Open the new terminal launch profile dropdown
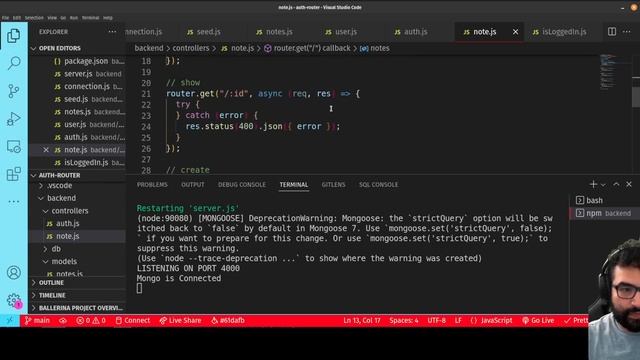Screen dimensions: 640x360 pos(603,185)
